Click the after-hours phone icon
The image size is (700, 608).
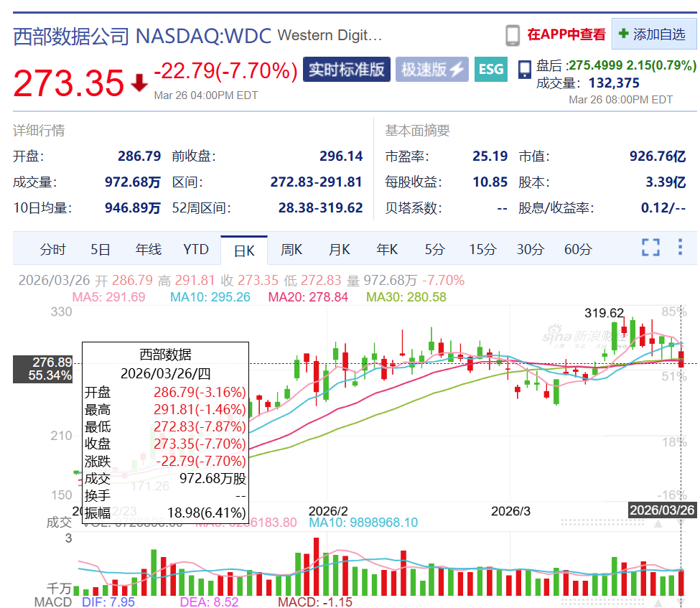coord(524,70)
